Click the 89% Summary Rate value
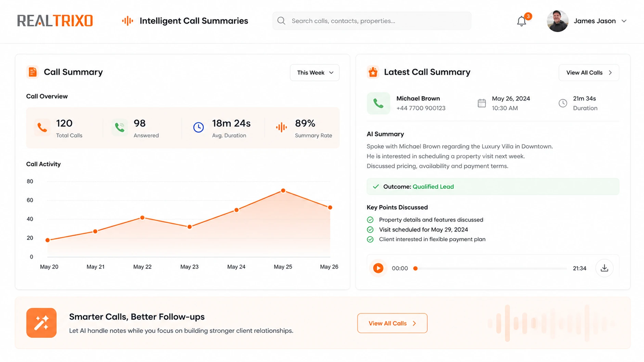The width and height of the screenshot is (644, 362). pos(305,123)
